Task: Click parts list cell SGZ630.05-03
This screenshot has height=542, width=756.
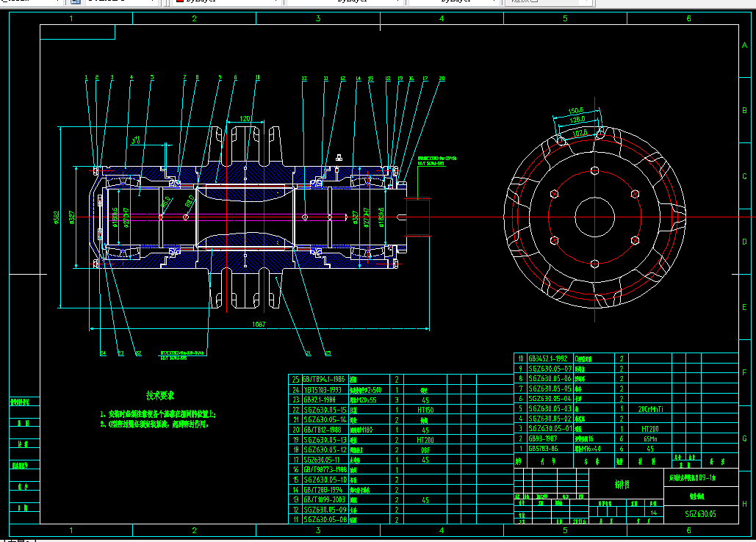Action: (550, 408)
